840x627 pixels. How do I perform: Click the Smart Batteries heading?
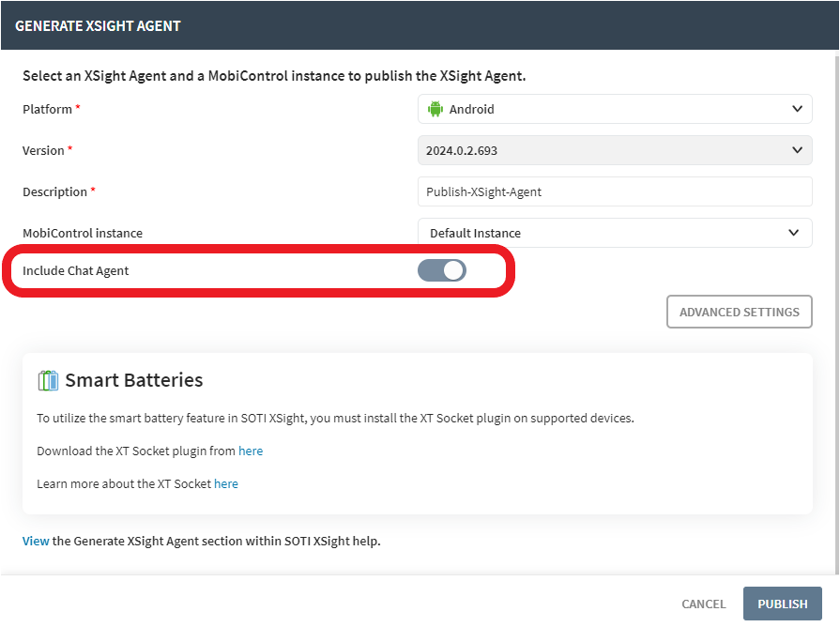pyautogui.click(x=133, y=380)
